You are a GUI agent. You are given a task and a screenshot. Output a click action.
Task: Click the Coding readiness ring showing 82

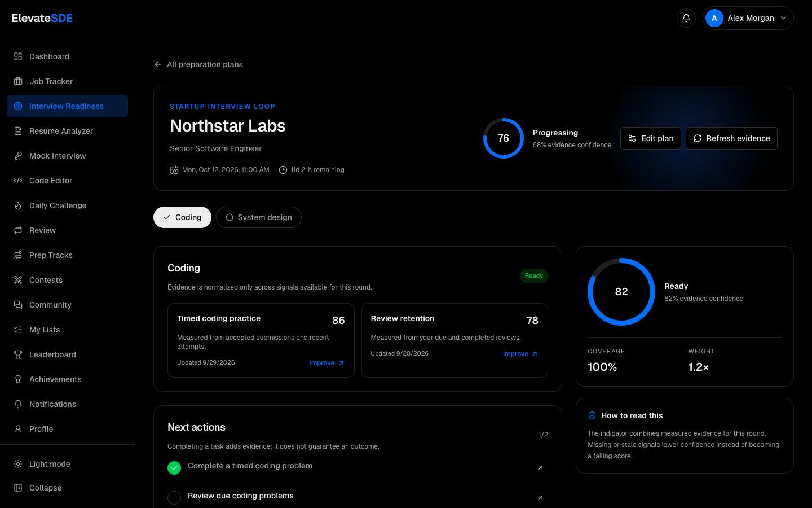tap(621, 292)
